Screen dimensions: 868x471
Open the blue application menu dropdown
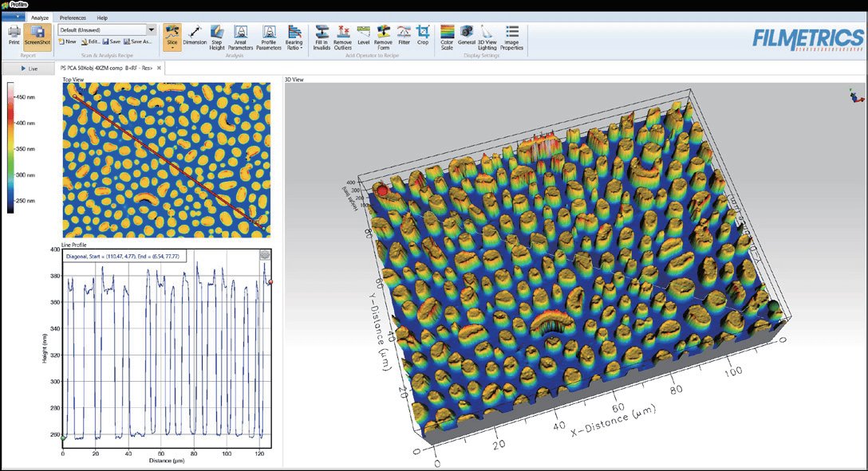[13, 17]
